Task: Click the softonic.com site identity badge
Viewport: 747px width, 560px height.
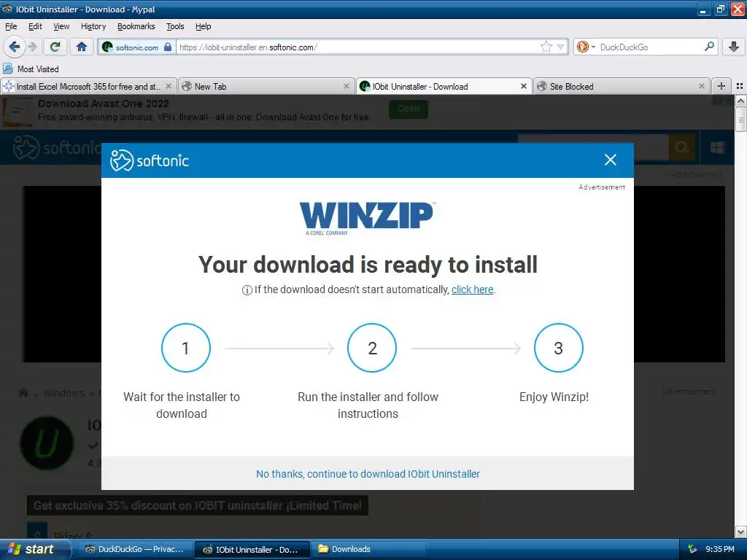Action: click(x=137, y=47)
